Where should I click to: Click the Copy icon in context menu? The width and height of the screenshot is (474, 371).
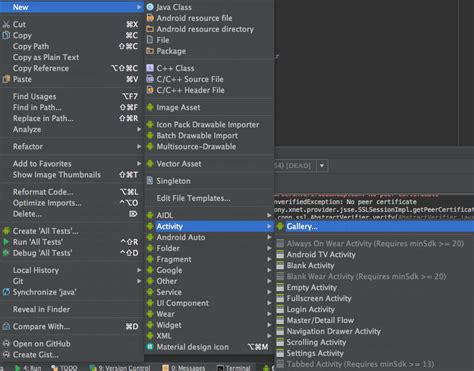(6, 35)
